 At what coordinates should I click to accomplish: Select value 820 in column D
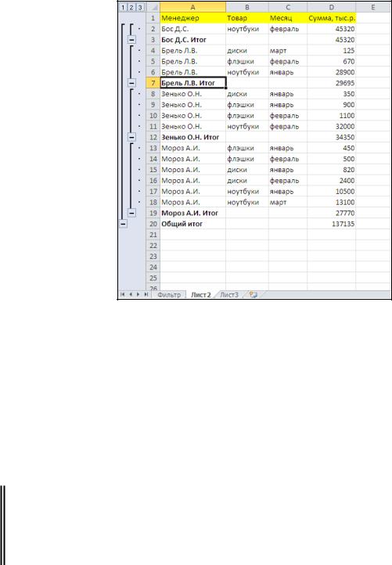tap(332, 170)
